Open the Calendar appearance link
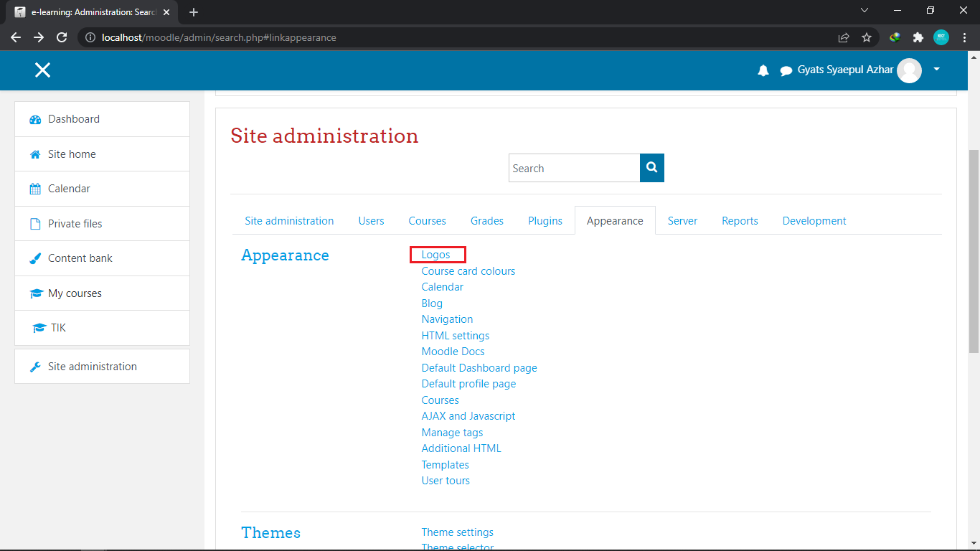This screenshot has height=551, width=980. [x=443, y=287]
